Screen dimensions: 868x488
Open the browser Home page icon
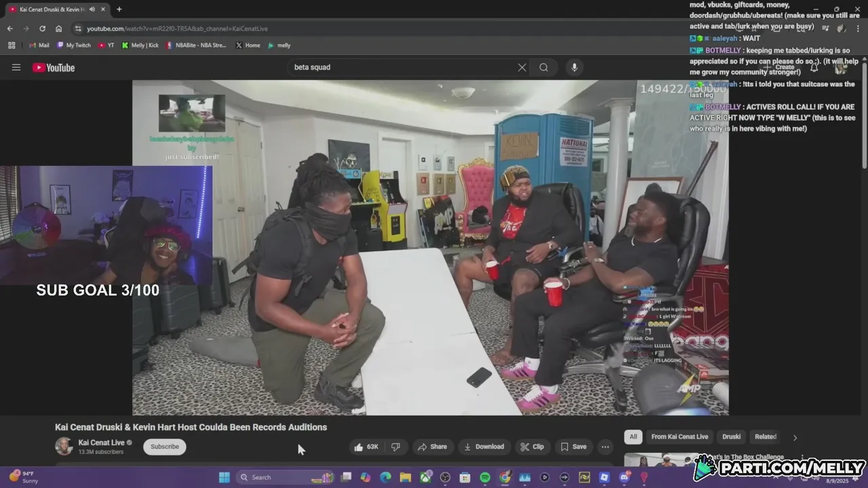(x=59, y=28)
